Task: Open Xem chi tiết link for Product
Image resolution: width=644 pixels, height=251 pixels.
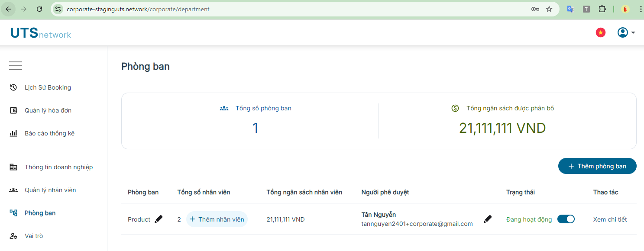Action: click(x=610, y=219)
